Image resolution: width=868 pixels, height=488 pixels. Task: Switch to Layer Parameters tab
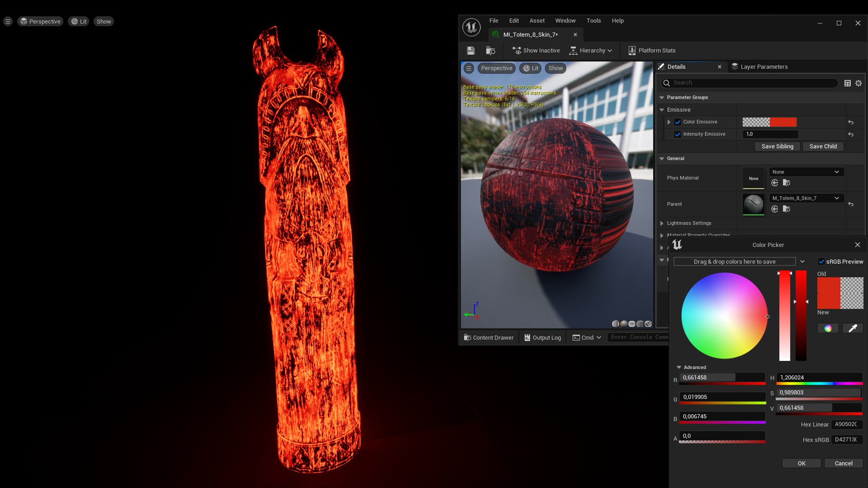[x=759, y=67]
